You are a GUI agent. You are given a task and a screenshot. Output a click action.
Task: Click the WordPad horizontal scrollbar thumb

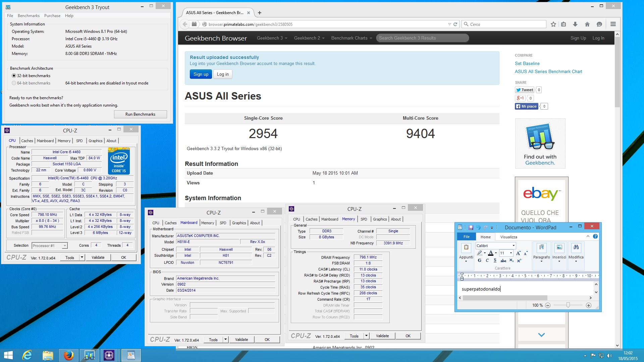click(x=505, y=298)
